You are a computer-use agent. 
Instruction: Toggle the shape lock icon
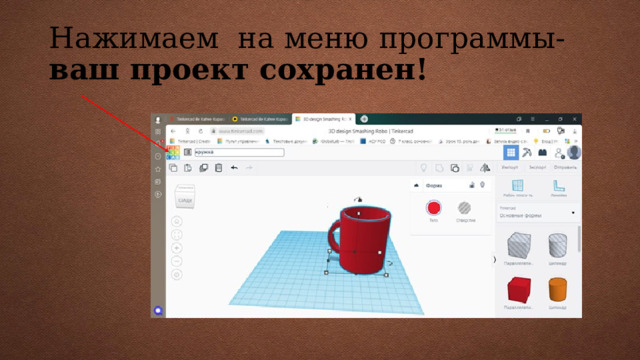pyautogui.click(x=472, y=185)
